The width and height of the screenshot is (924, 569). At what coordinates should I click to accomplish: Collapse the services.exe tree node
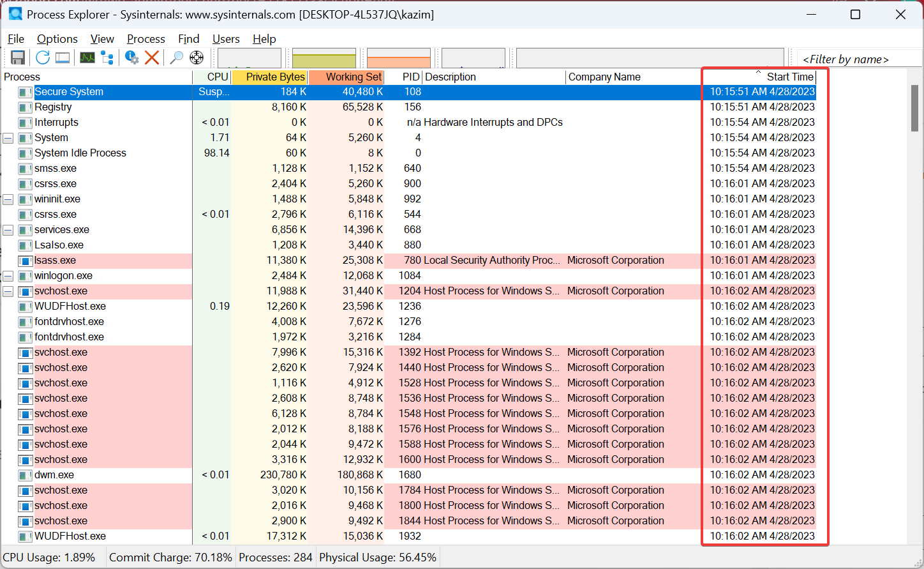click(x=8, y=230)
